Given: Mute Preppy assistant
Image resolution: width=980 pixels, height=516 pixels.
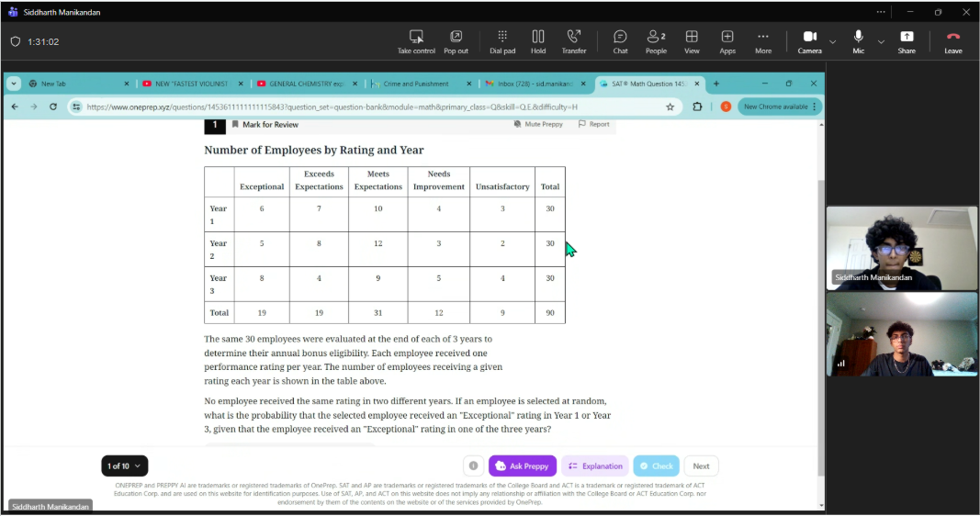Looking at the screenshot, I should coord(538,124).
